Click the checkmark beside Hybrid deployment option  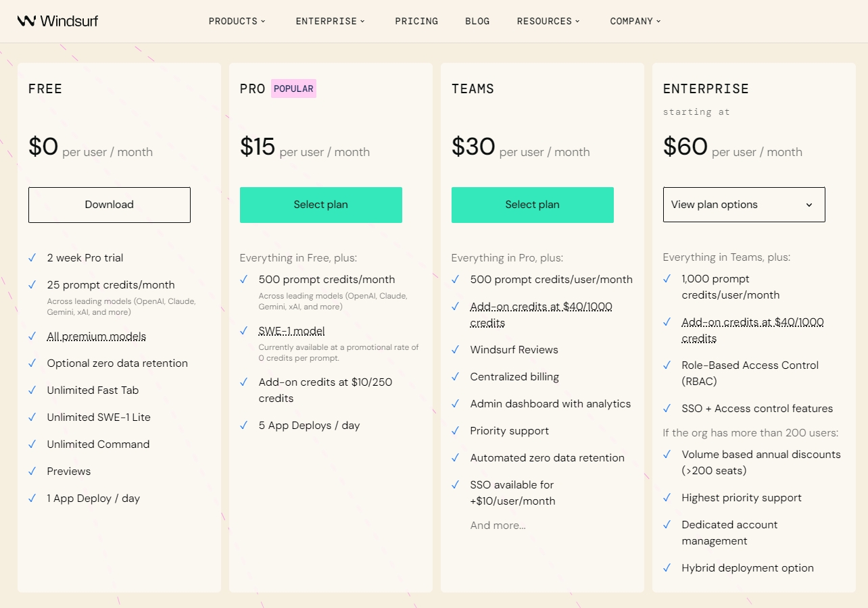click(x=667, y=568)
